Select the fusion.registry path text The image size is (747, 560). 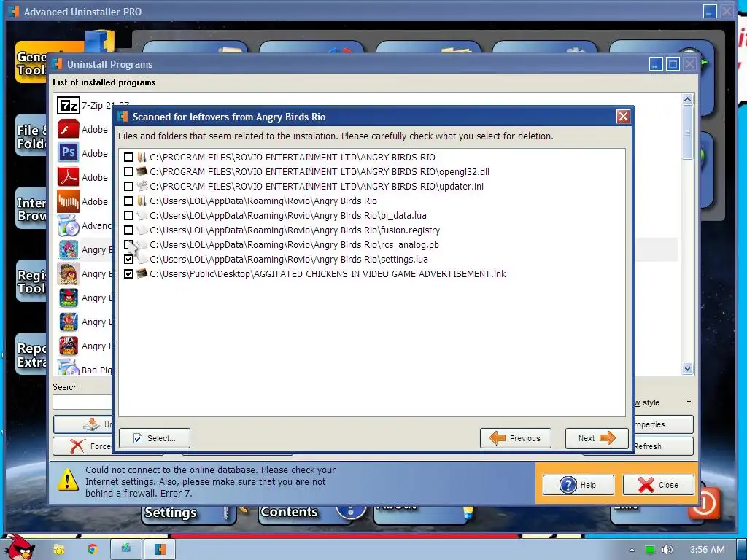pyautogui.click(x=295, y=230)
